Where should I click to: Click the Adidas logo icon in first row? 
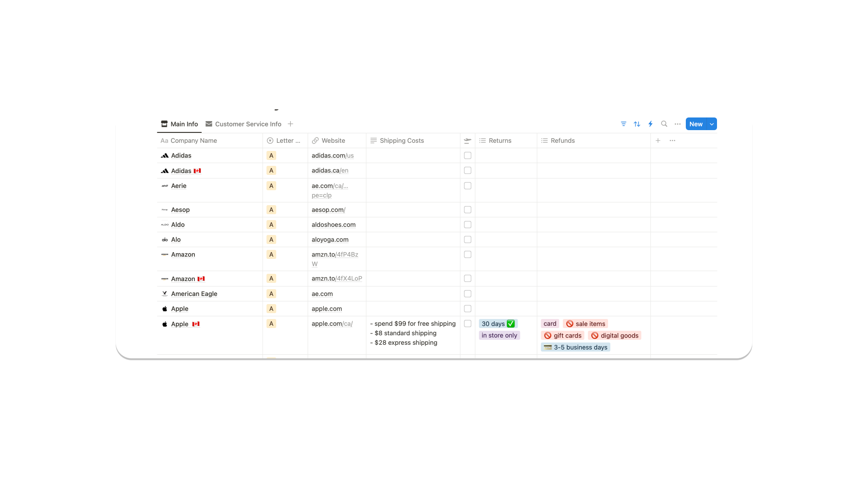(165, 155)
